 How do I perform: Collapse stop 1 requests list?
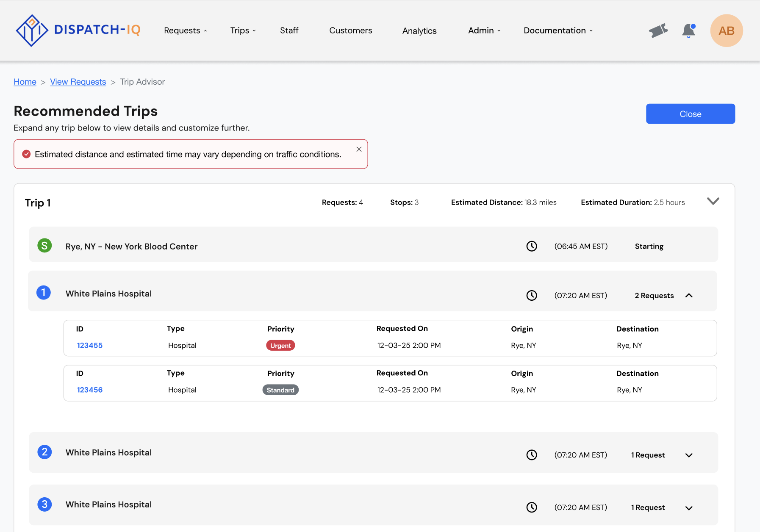click(689, 296)
